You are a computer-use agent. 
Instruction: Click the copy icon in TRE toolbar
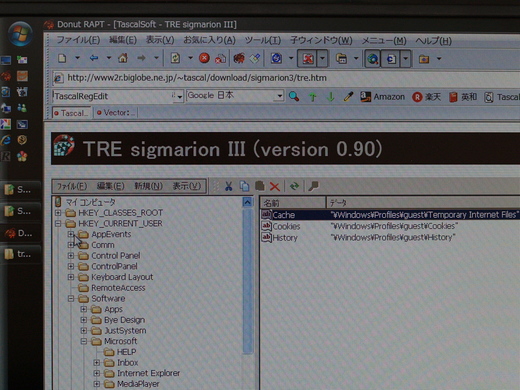pyautogui.click(x=244, y=186)
